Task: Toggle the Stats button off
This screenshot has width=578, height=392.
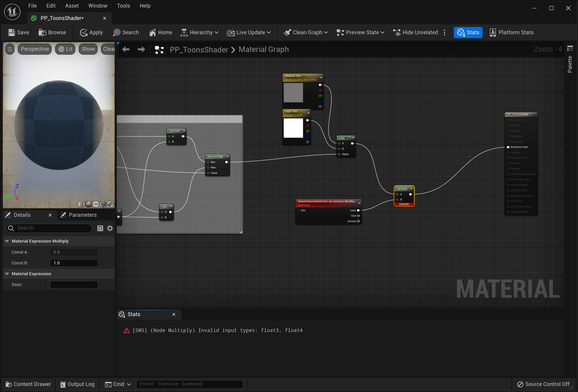Action: (x=468, y=32)
